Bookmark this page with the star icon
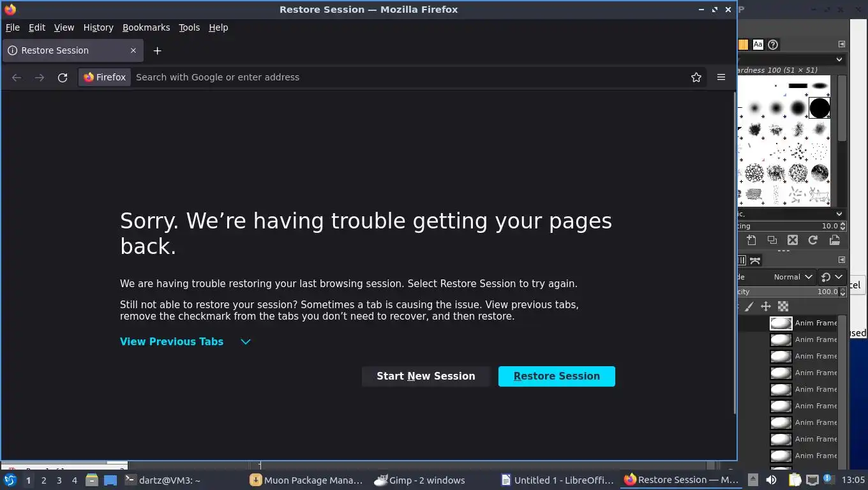Image resolution: width=868 pixels, height=490 pixels. [696, 77]
